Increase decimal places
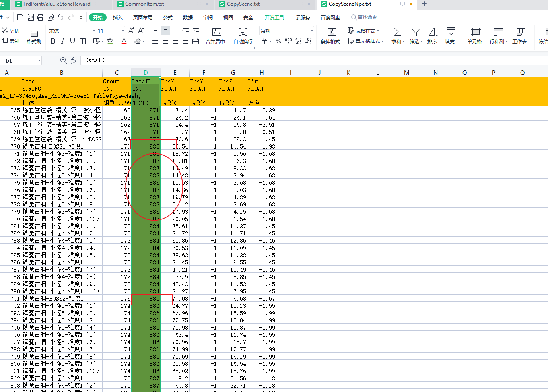Image resolution: width=548 pixels, height=392 pixels. pos(299,41)
